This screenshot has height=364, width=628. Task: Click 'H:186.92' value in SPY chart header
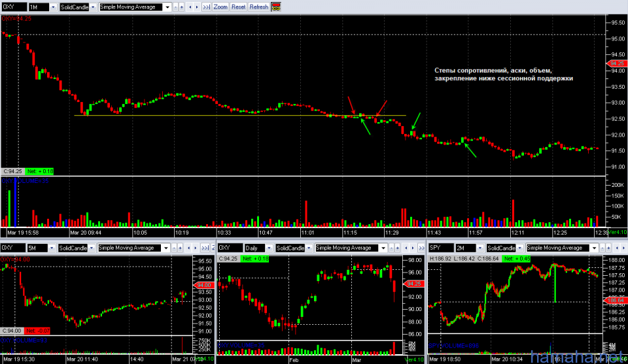[440, 259]
